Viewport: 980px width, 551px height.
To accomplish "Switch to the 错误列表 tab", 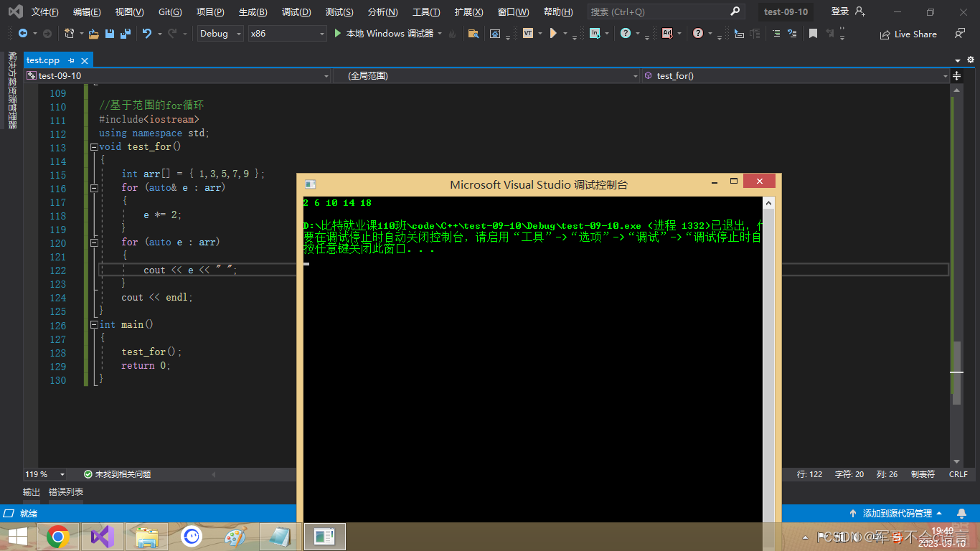I will (66, 492).
